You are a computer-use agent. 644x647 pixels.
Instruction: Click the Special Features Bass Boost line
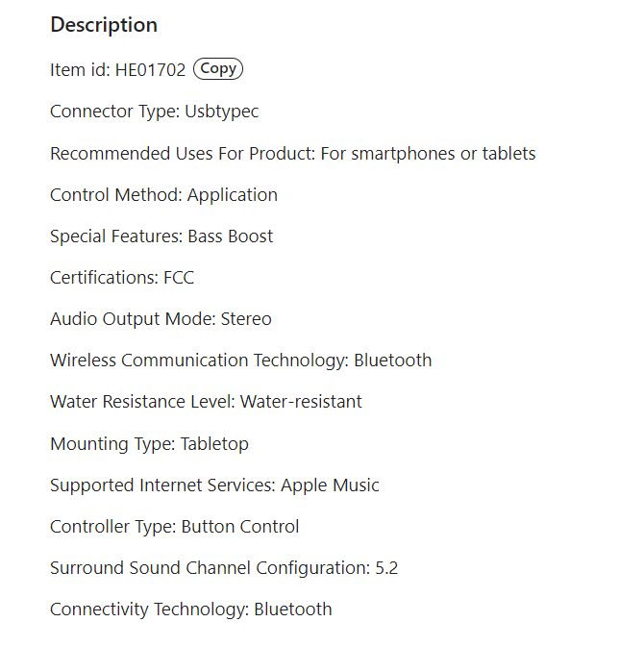[161, 236]
